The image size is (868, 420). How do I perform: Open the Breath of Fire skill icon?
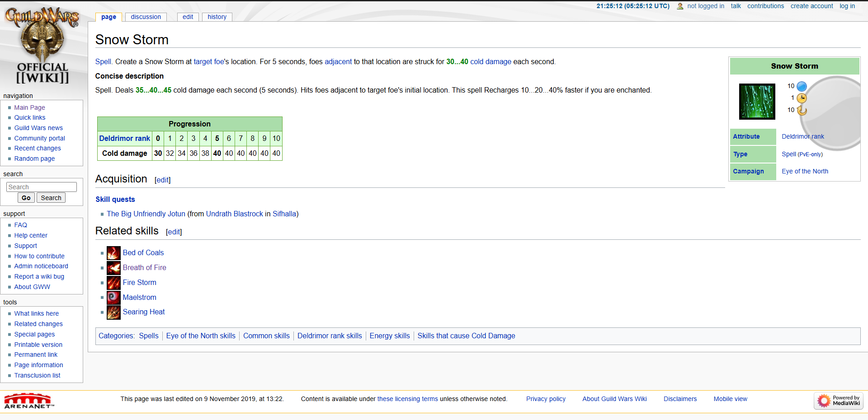[x=113, y=268]
